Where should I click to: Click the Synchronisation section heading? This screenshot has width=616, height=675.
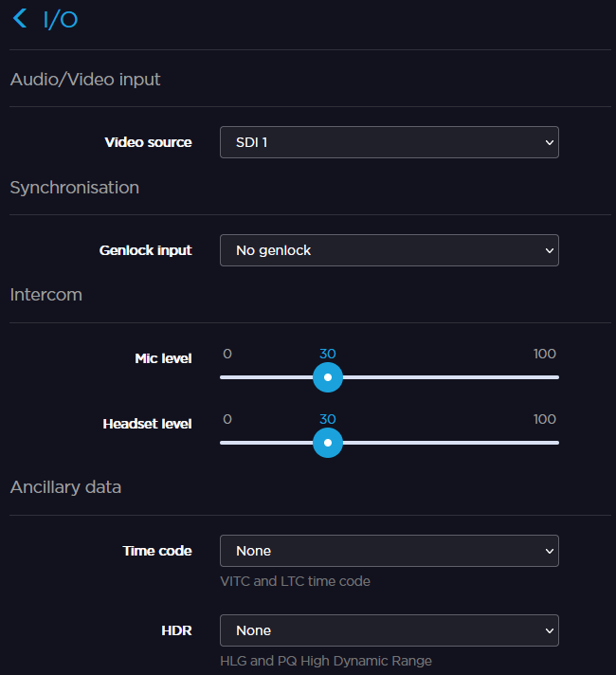[x=75, y=188]
